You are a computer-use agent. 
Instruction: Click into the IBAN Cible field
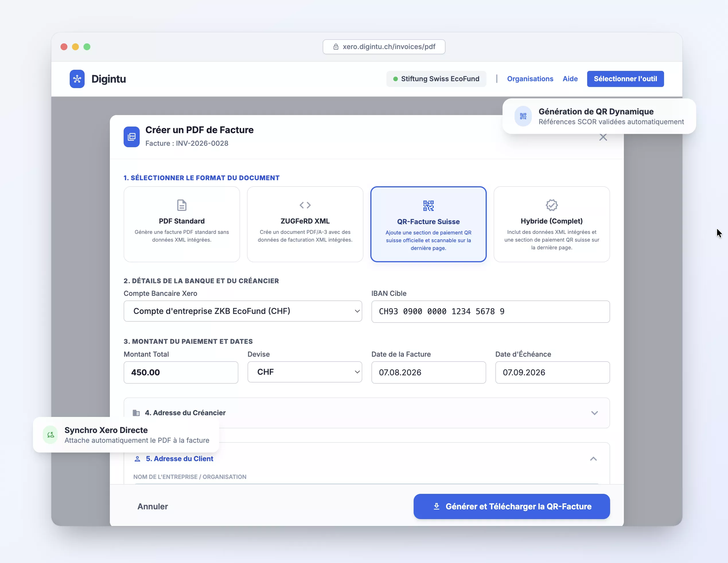(491, 312)
